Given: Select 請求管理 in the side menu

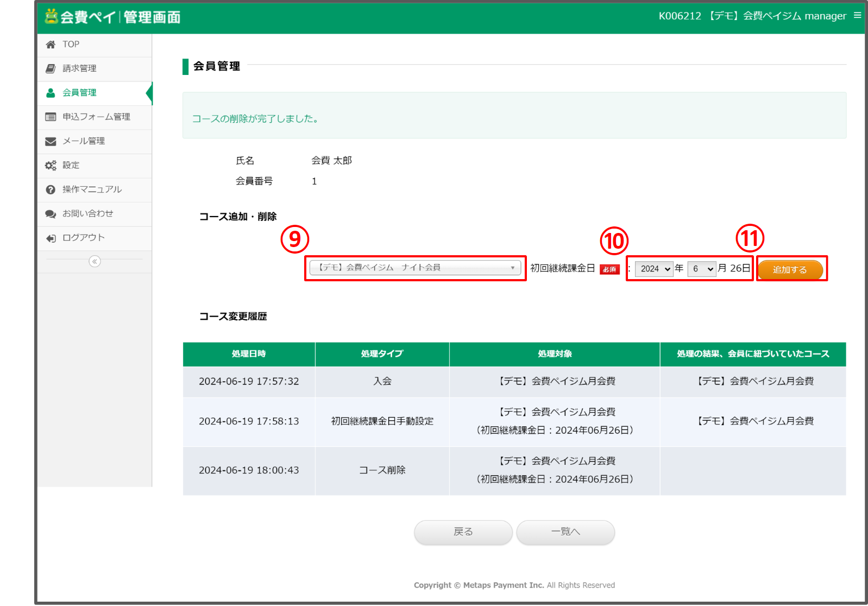Looking at the screenshot, I should pyautogui.click(x=79, y=68).
